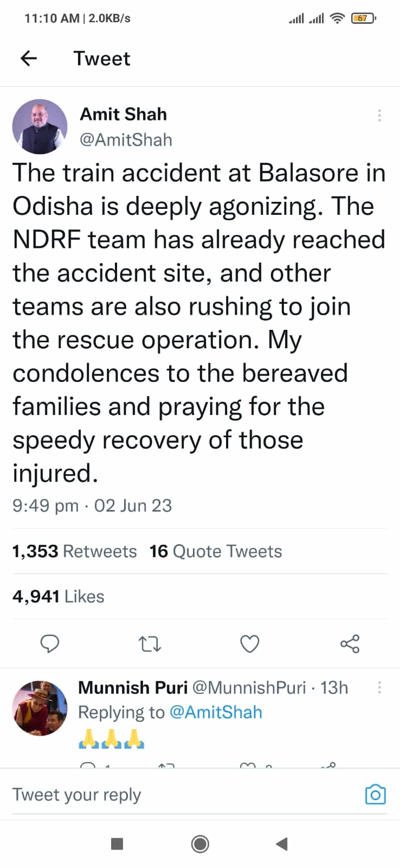Open the three-dot menu on the main tweet
400x868 pixels.
point(379,115)
